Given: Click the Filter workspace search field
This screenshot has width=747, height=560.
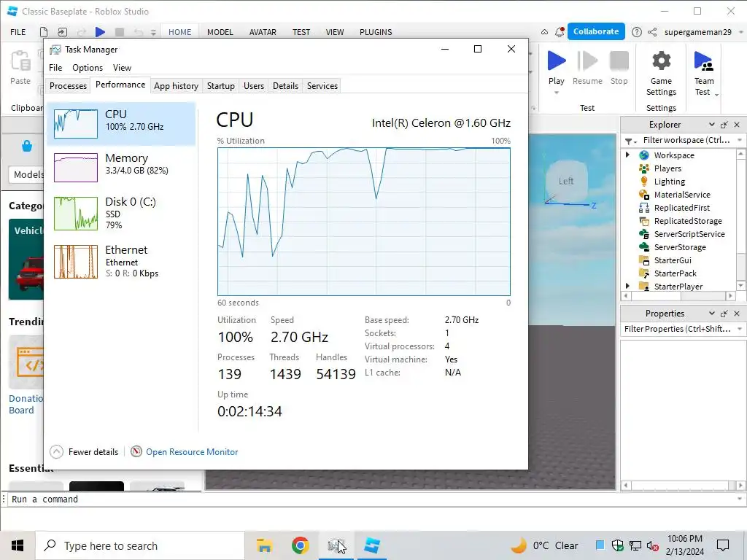Looking at the screenshot, I should click(686, 140).
